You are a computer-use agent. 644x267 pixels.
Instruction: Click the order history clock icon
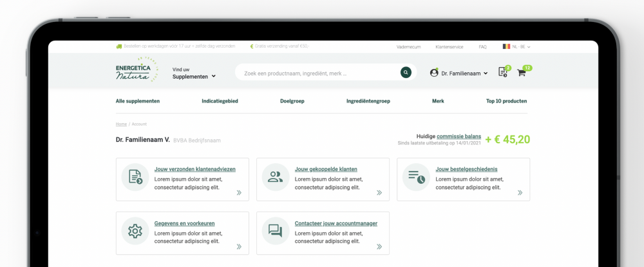click(x=416, y=177)
